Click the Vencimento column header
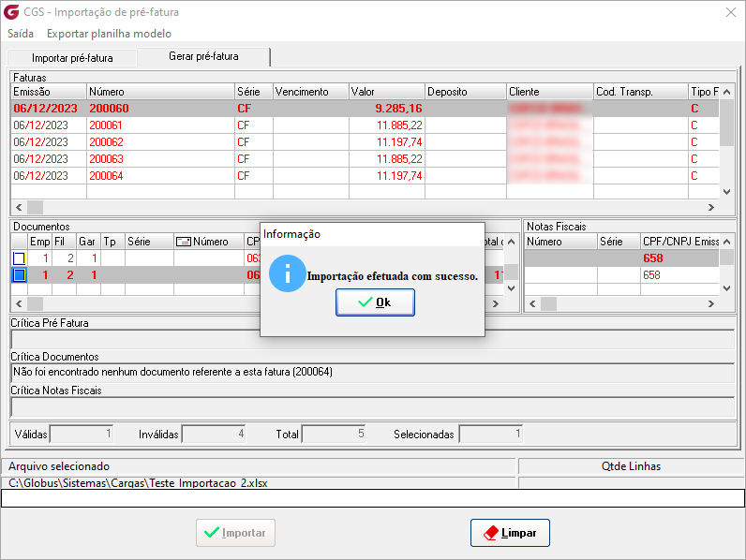This screenshot has height=560, width=746. [311, 91]
